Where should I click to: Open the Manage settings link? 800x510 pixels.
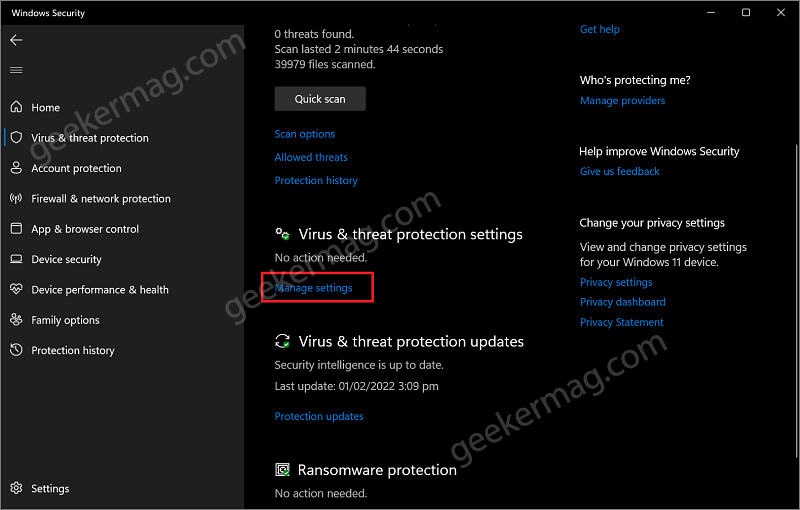(x=313, y=288)
